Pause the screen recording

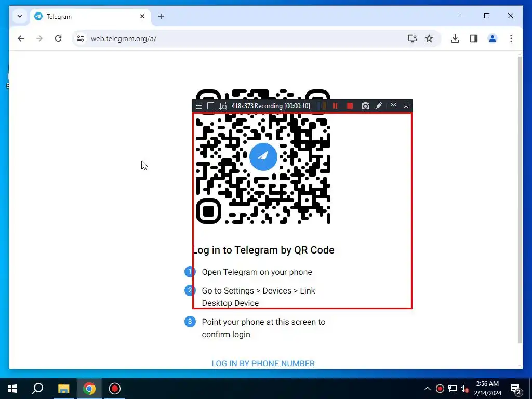click(x=335, y=106)
